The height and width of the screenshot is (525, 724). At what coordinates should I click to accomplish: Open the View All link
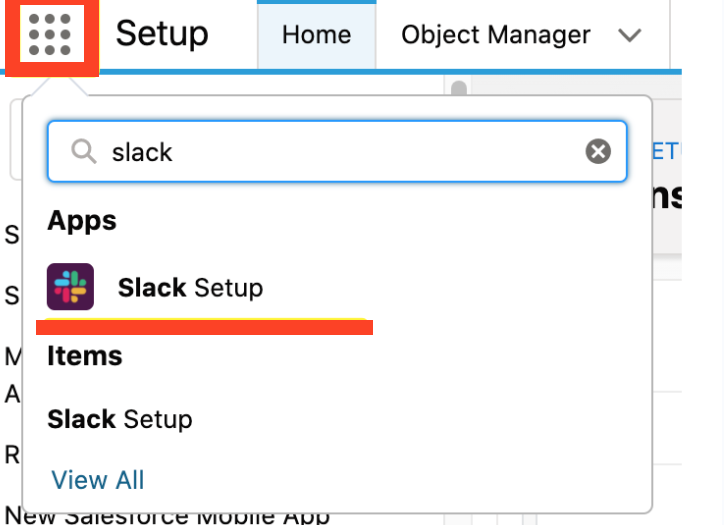tap(98, 480)
